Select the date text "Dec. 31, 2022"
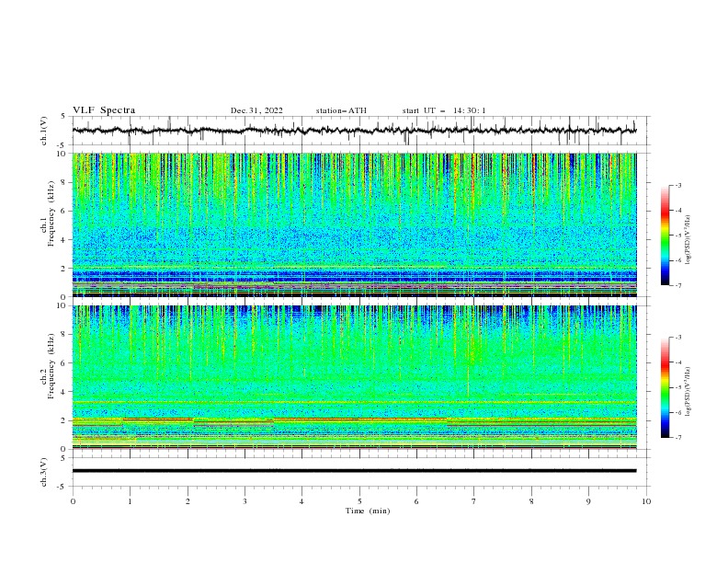This screenshot has width=728, height=563. [256, 110]
